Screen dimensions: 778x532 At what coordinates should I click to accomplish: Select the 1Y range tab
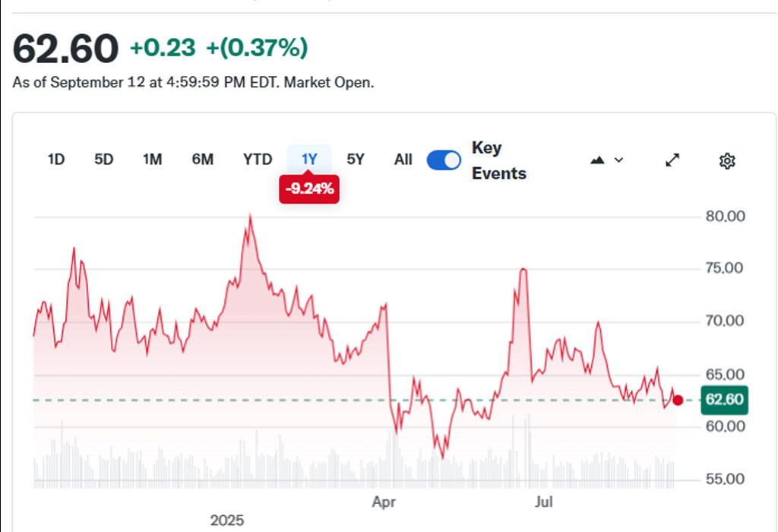[309, 160]
